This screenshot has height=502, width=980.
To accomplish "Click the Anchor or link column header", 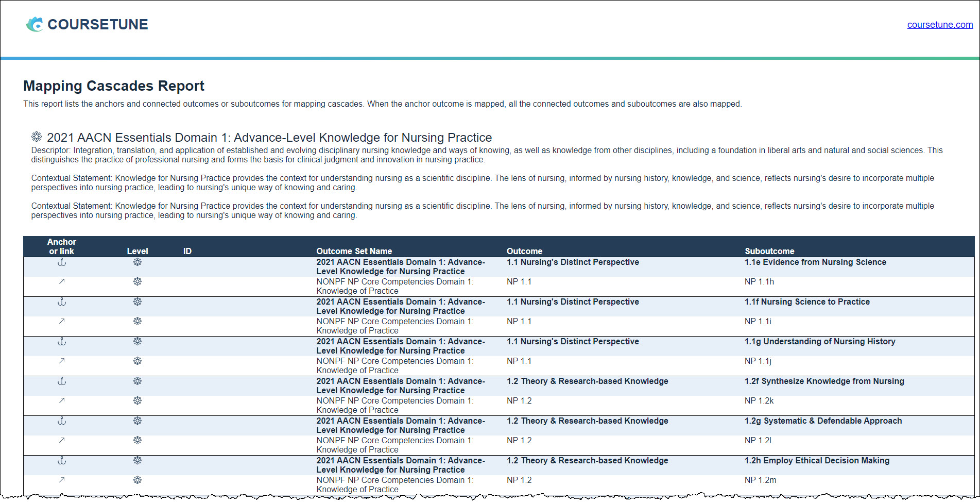I will click(x=62, y=246).
